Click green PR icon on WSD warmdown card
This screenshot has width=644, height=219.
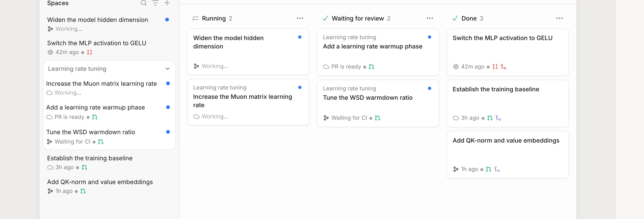point(377,118)
